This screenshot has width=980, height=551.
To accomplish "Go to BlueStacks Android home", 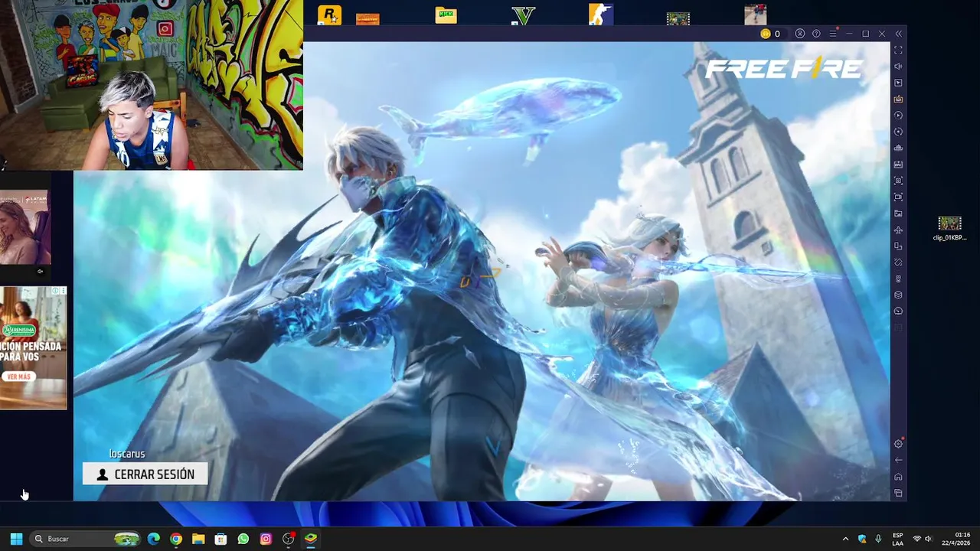I will tap(899, 477).
